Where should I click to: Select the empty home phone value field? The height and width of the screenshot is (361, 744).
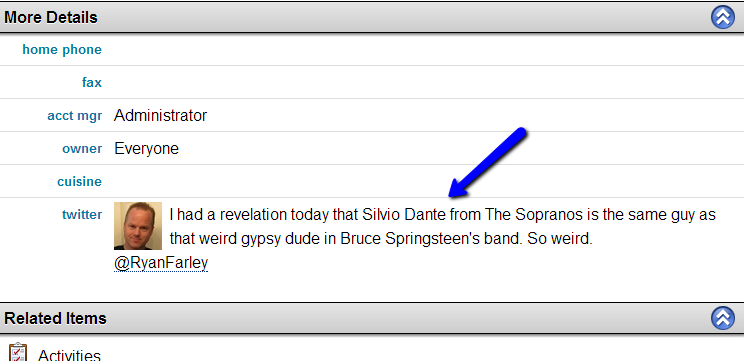point(426,49)
